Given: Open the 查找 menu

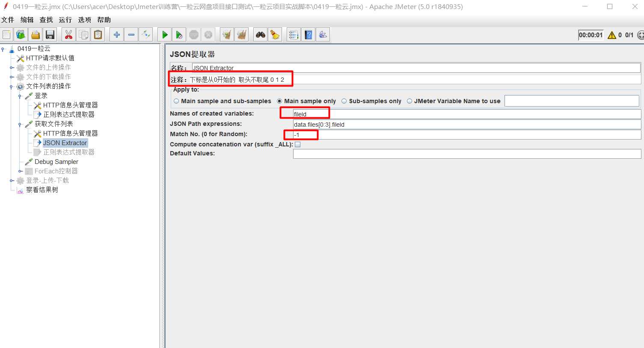Looking at the screenshot, I should click(x=46, y=20).
